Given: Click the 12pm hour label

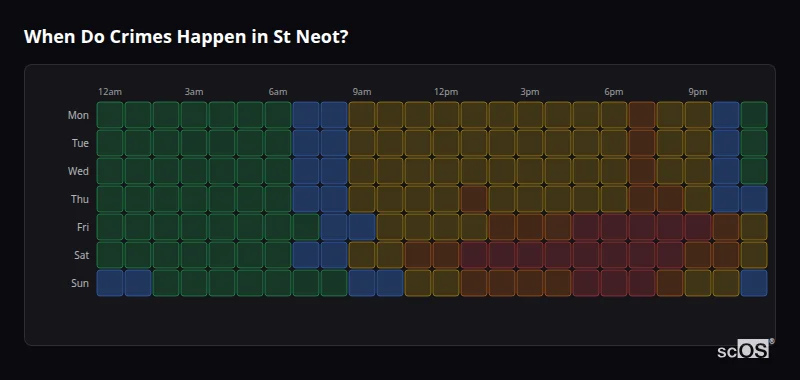Looking at the screenshot, I should point(446,92).
